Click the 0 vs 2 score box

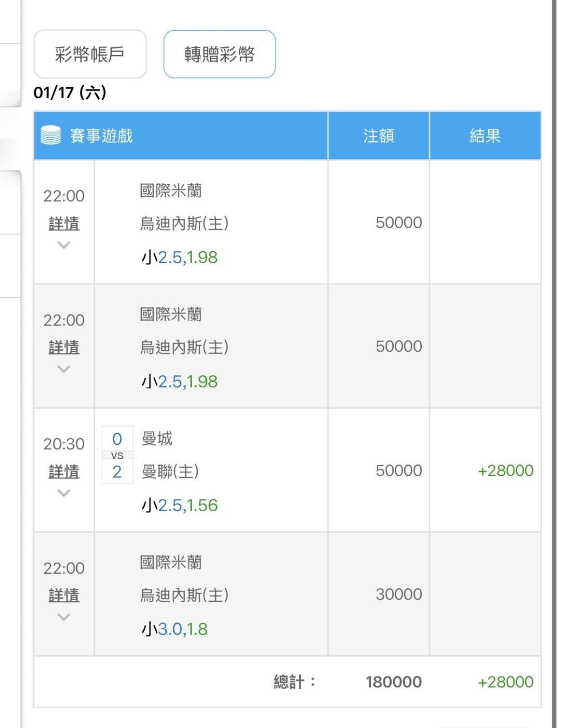(117, 455)
